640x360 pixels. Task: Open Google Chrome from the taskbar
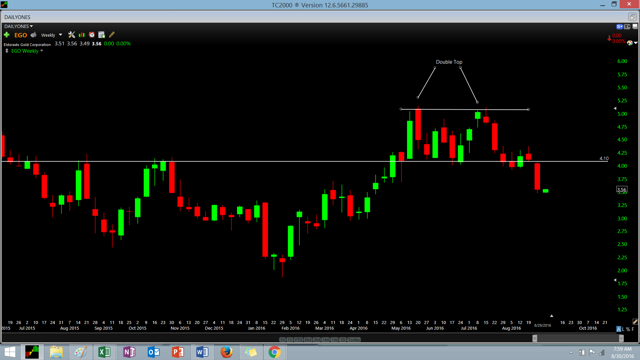point(274,352)
